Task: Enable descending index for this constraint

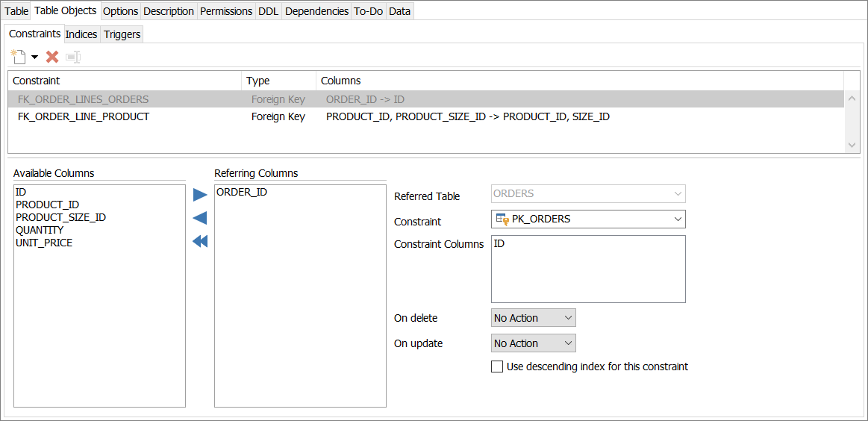Action: click(497, 367)
